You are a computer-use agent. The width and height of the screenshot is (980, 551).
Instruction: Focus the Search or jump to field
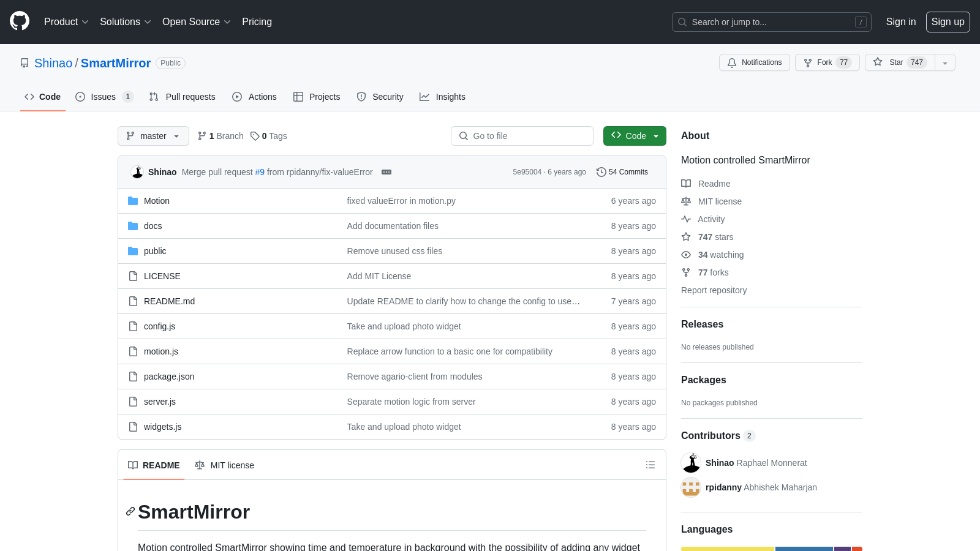point(772,22)
